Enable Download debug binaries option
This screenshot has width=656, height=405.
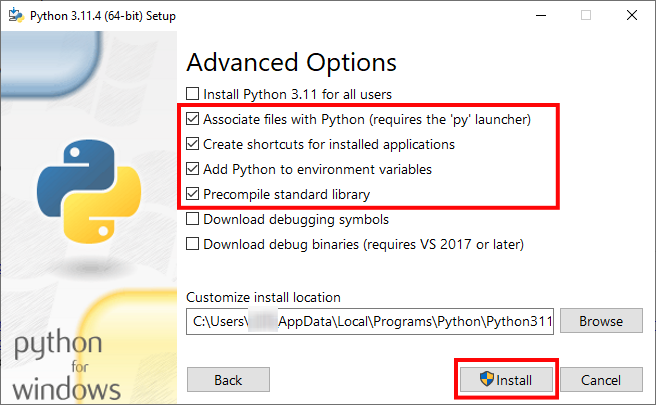tap(193, 244)
